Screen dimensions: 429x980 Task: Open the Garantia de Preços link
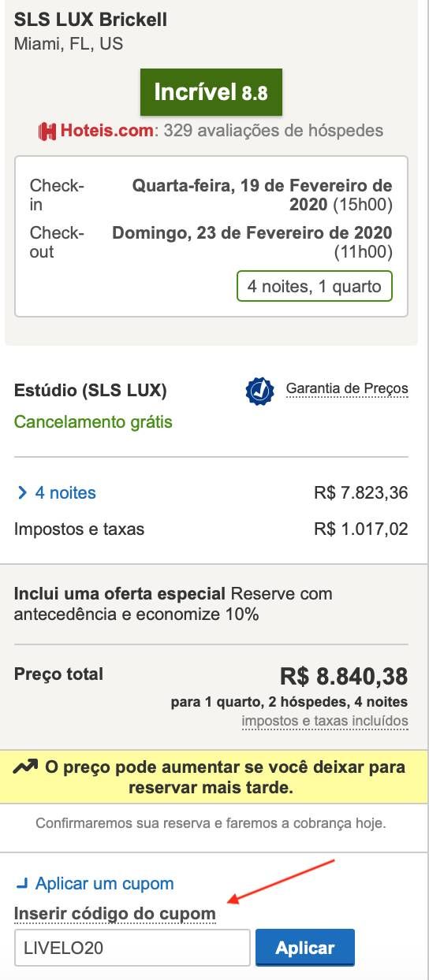[347, 389]
